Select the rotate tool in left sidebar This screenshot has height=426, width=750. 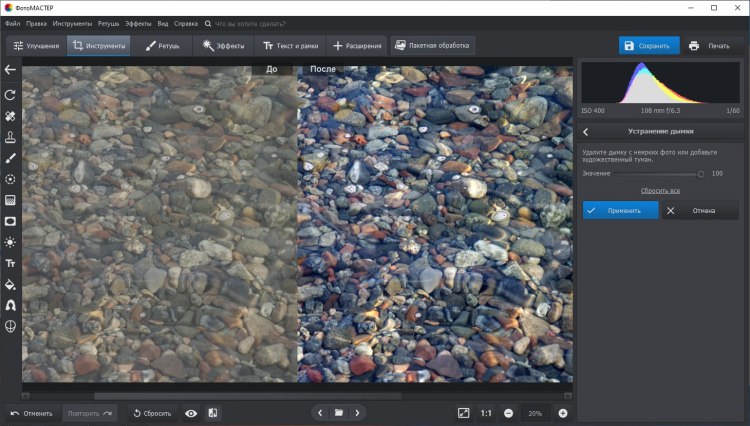point(10,95)
